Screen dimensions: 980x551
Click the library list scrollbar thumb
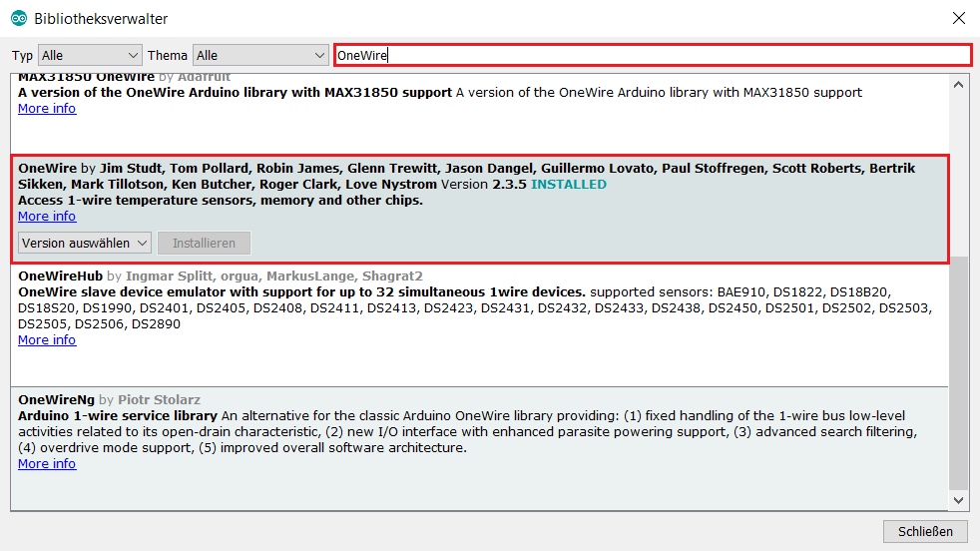click(x=959, y=369)
